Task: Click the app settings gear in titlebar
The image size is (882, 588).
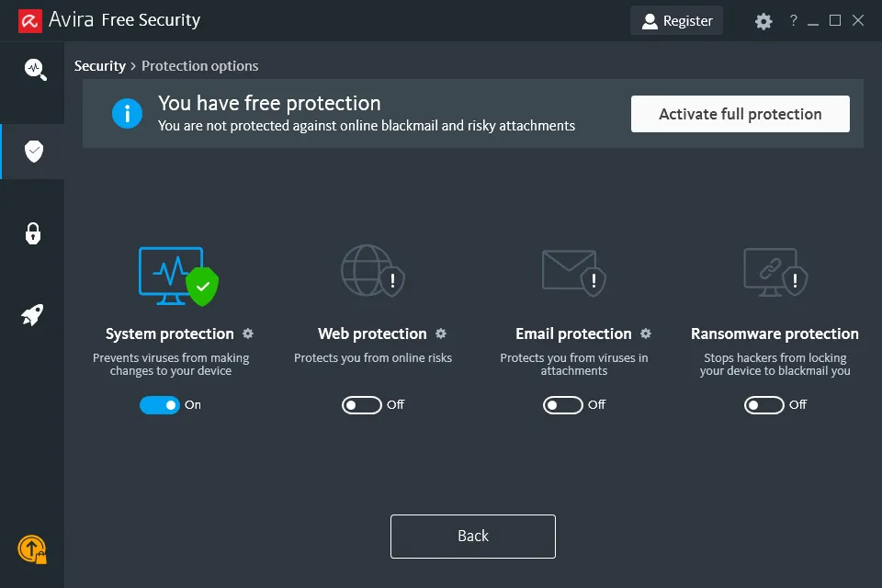Action: point(763,20)
